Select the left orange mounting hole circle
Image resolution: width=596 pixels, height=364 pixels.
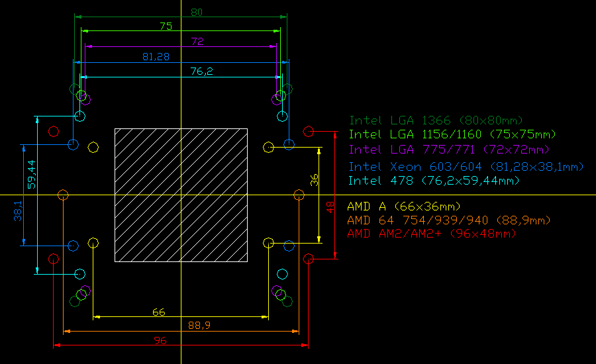63,195
